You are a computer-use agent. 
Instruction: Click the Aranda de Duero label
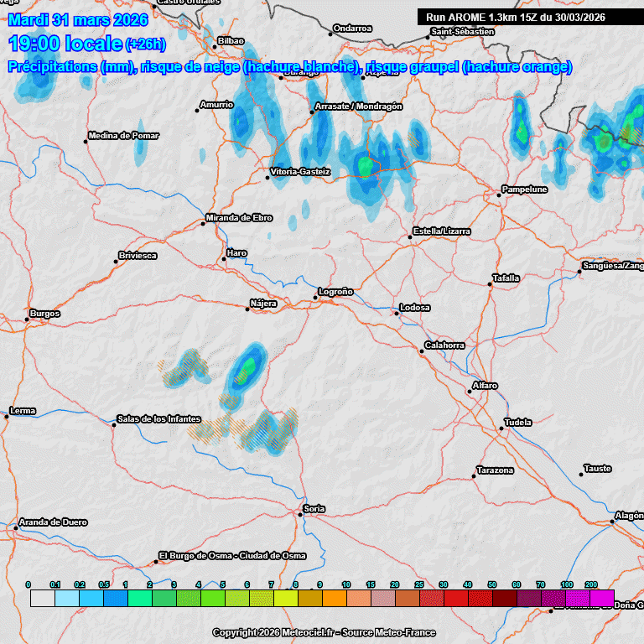pyautogui.click(x=53, y=522)
